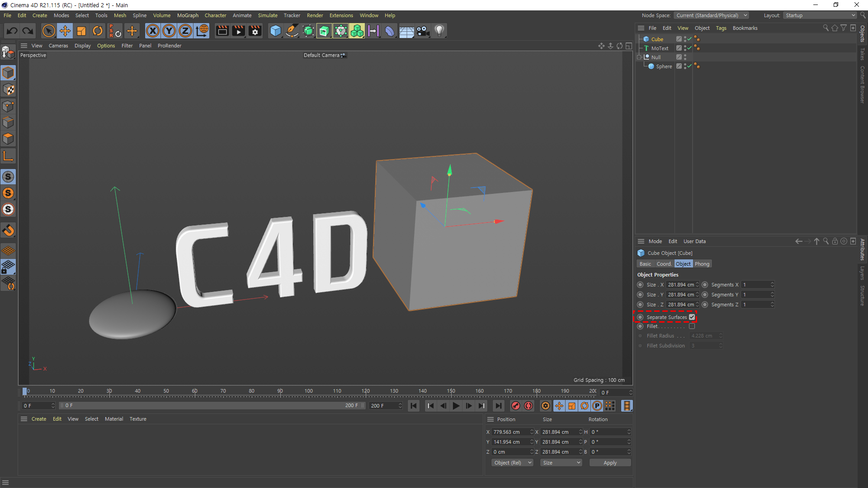Switch to the Coord. tab

(x=664, y=264)
